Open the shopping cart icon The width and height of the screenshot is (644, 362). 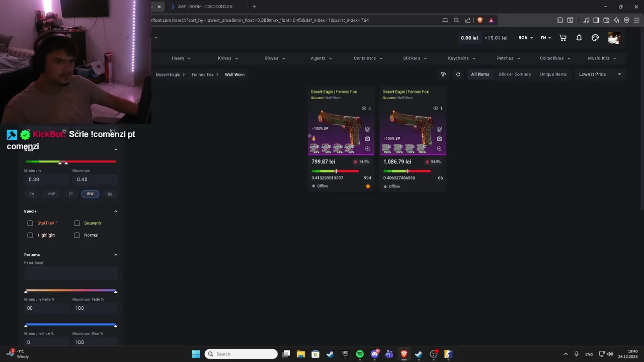coord(563,38)
